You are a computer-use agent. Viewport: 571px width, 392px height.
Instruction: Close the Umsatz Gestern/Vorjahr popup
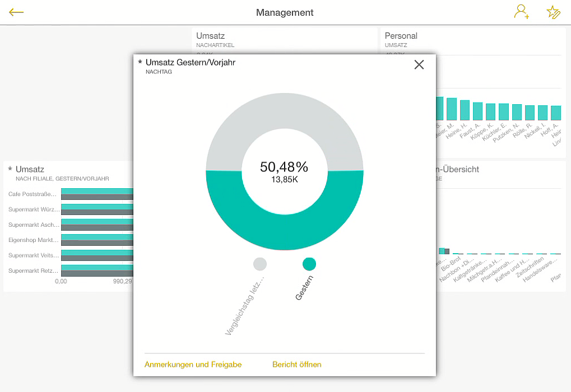(x=419, y=65)
